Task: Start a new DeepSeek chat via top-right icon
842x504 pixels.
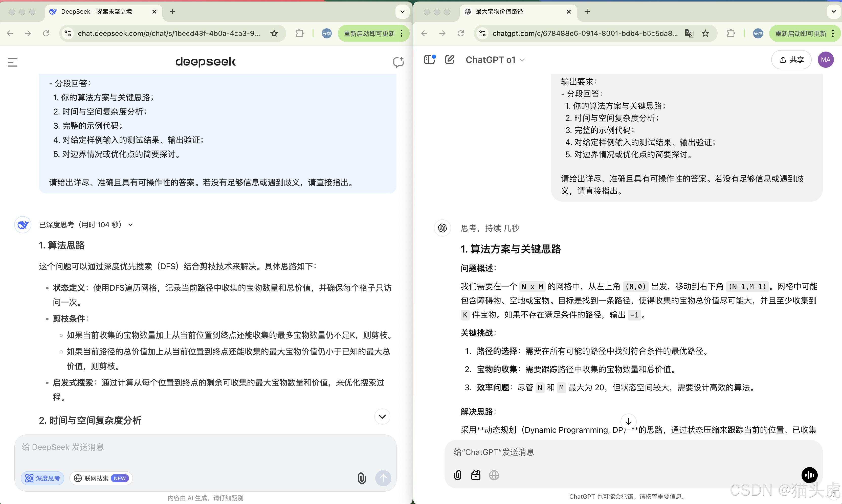Action: click(x=398, y=62)
